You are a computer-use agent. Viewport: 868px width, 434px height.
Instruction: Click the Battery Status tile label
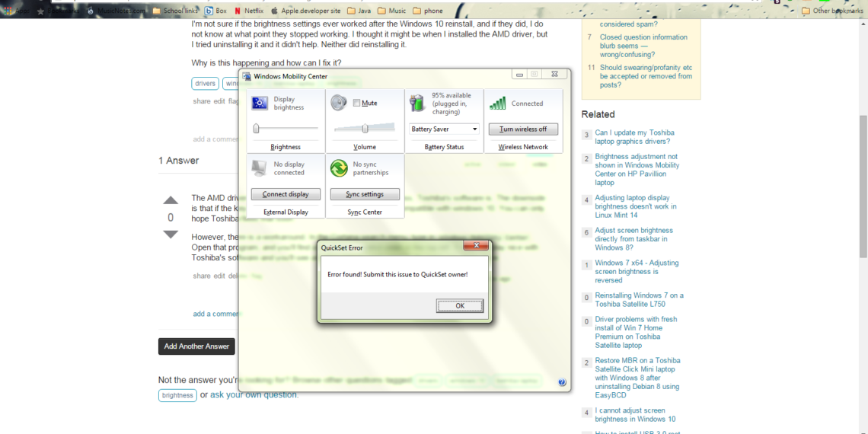(444, 147)
